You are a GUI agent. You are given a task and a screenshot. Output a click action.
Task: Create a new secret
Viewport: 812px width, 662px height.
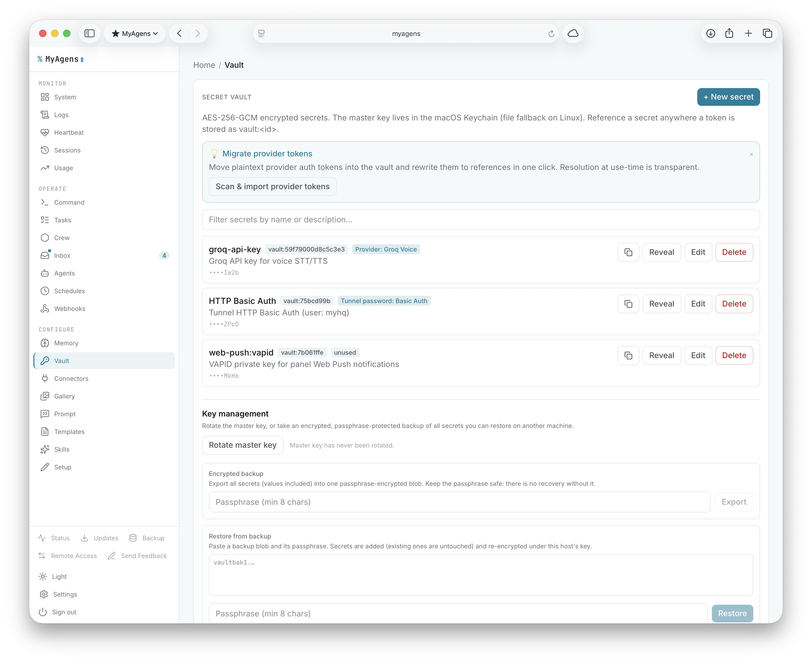coord(728,97)
